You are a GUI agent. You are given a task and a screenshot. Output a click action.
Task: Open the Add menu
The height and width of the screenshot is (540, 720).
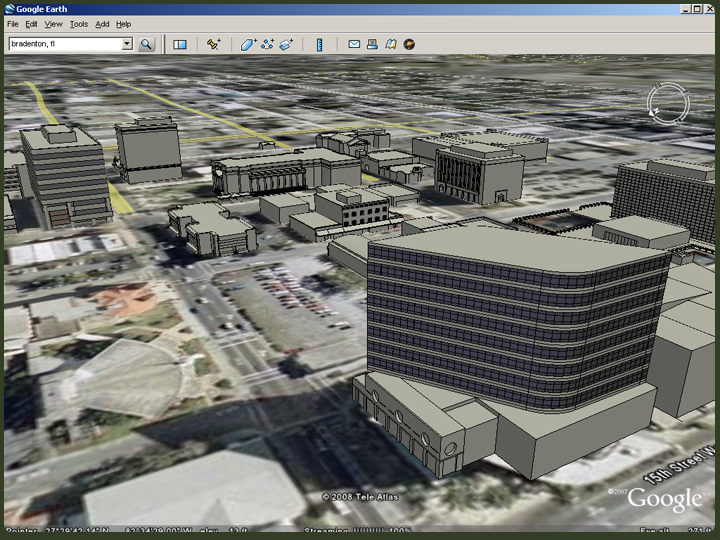click(102, 24)
